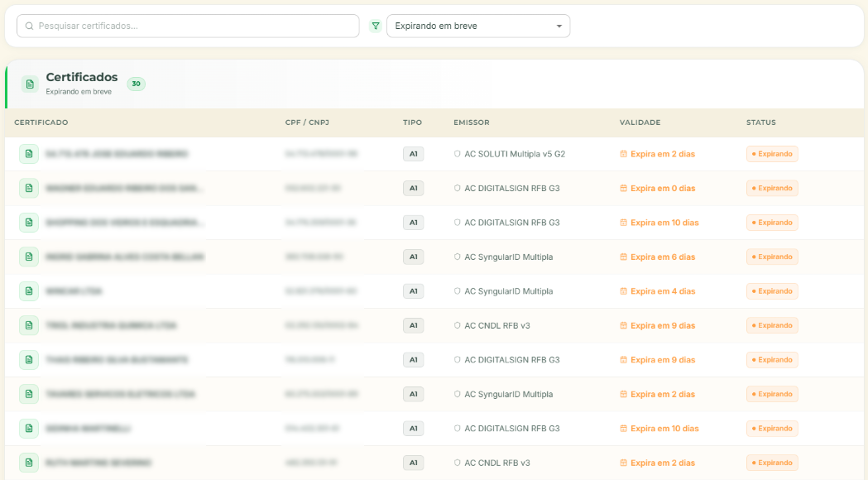The width and height of the screenshot is (868, 480).
Task: Click Expirando badge in AC CNDL 9 dias row
Action: [x=772, y=325]
